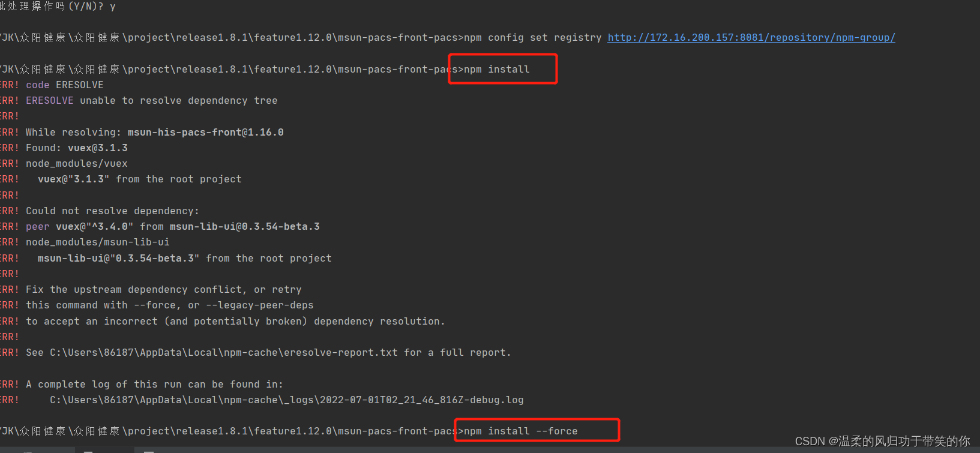Click 'Fix the upstream dependency conflict' line
The image size is (980, 453).
(164, 289)
